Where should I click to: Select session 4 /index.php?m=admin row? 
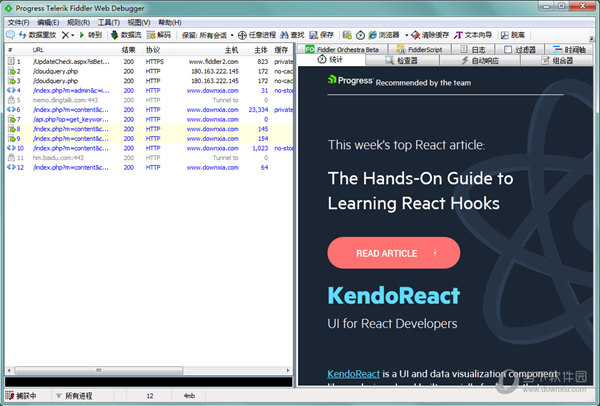[x=149, y=90]
